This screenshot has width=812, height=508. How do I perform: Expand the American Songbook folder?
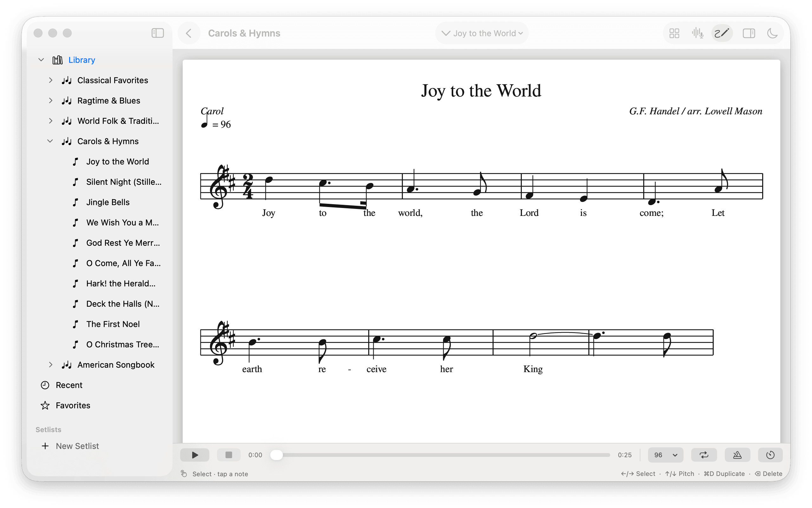(51, 364)
